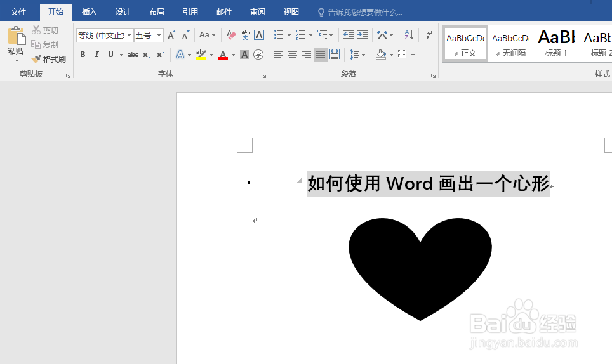Open borders dropdown arrow

pos(413,55)
